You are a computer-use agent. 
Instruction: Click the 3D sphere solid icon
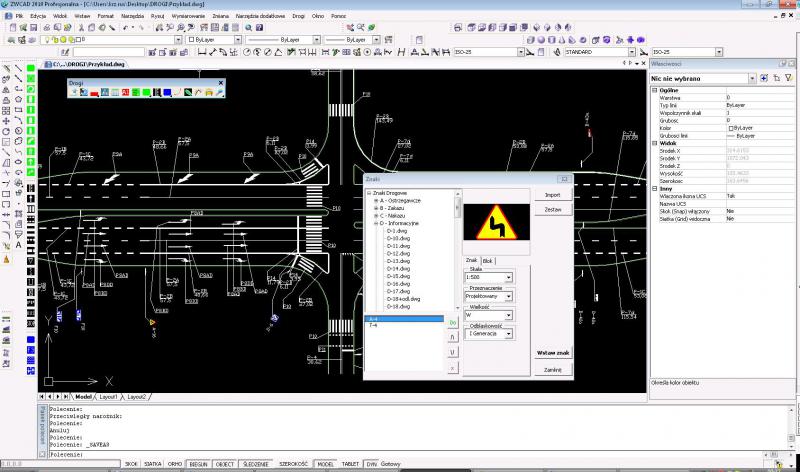541,40
